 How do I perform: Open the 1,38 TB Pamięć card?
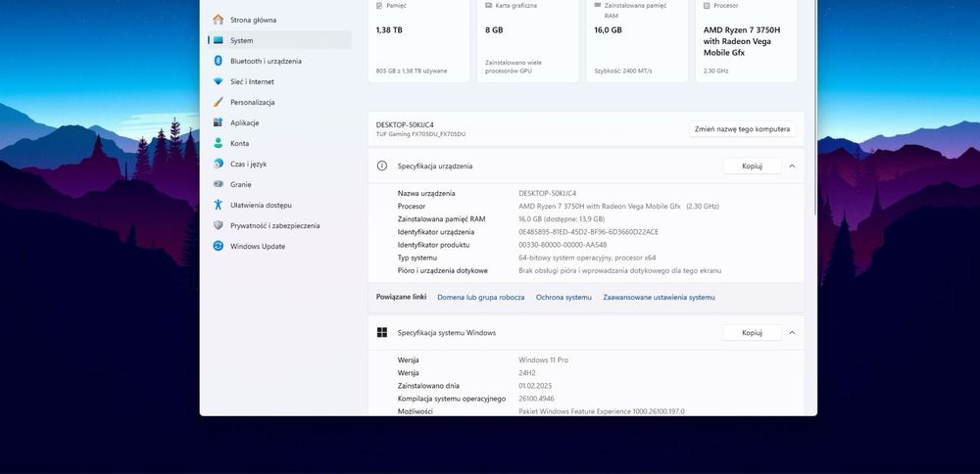click(x=418, y=40)
